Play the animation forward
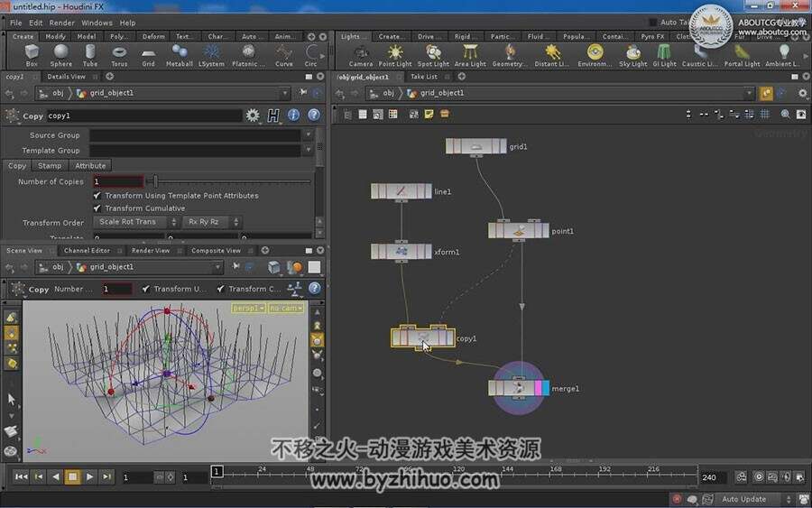This screenshot has width=812, height=508. pos(89,476)
